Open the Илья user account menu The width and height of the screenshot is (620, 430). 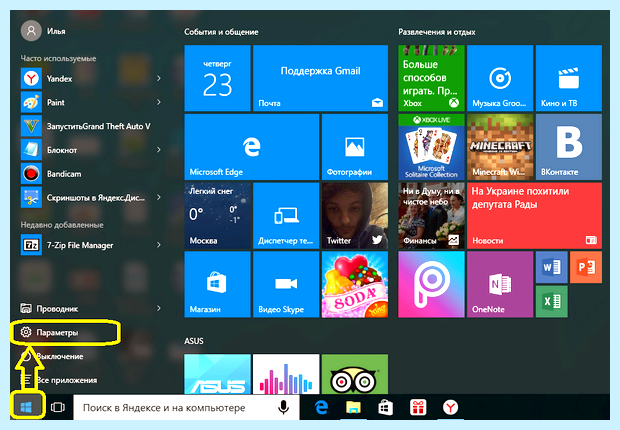43,31
